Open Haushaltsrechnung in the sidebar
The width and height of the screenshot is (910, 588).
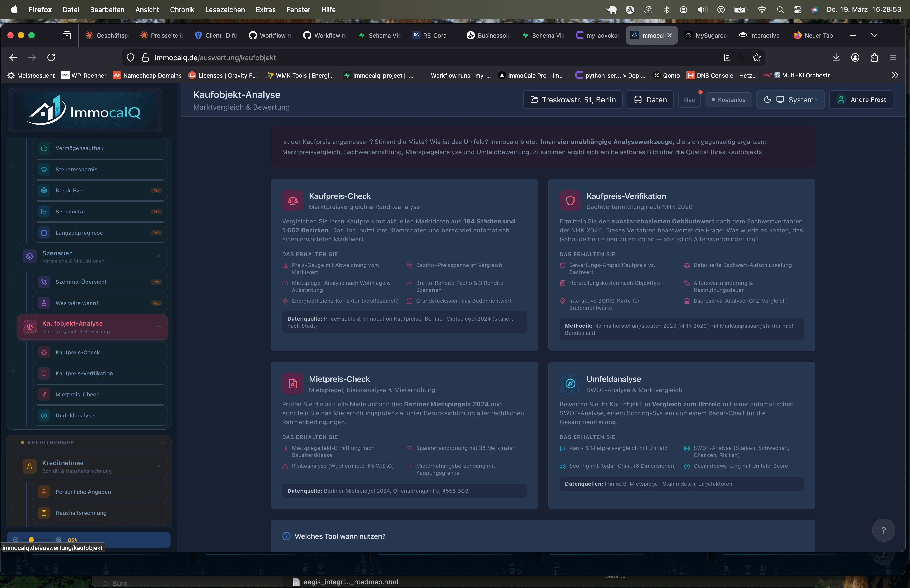pyautogui.click(x=100, y=513)
